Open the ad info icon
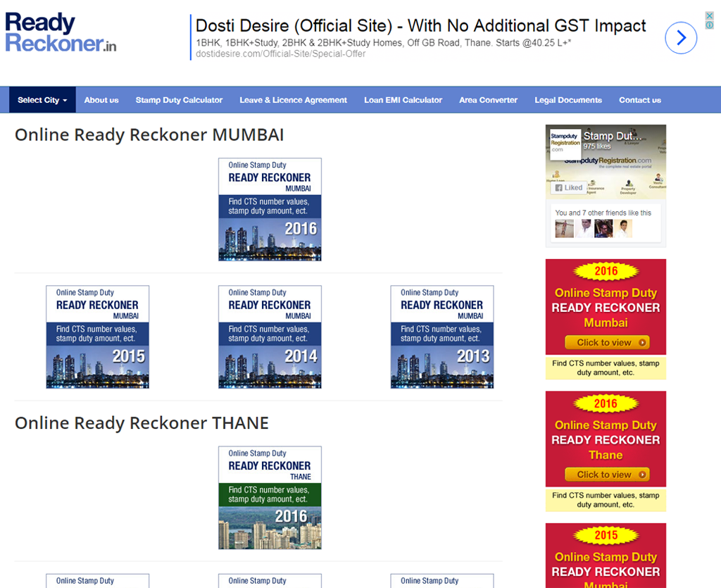The image size is (721, 588). (x=710, y=25)
